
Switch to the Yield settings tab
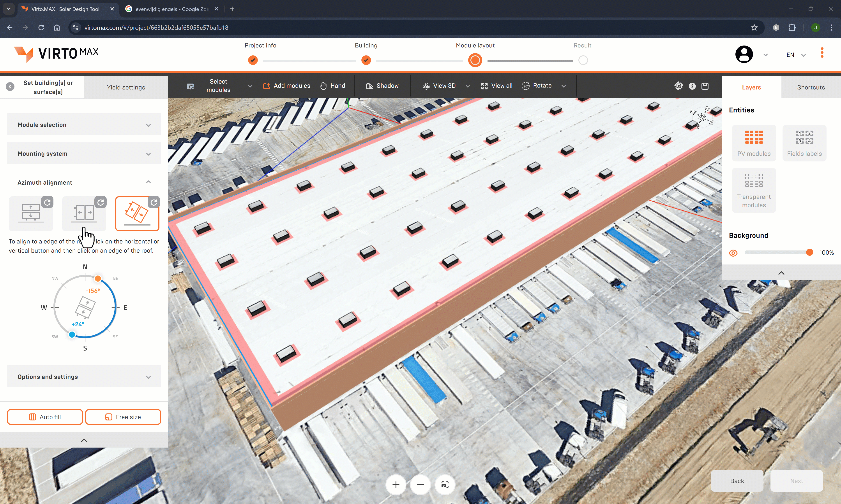click(125, 87)
